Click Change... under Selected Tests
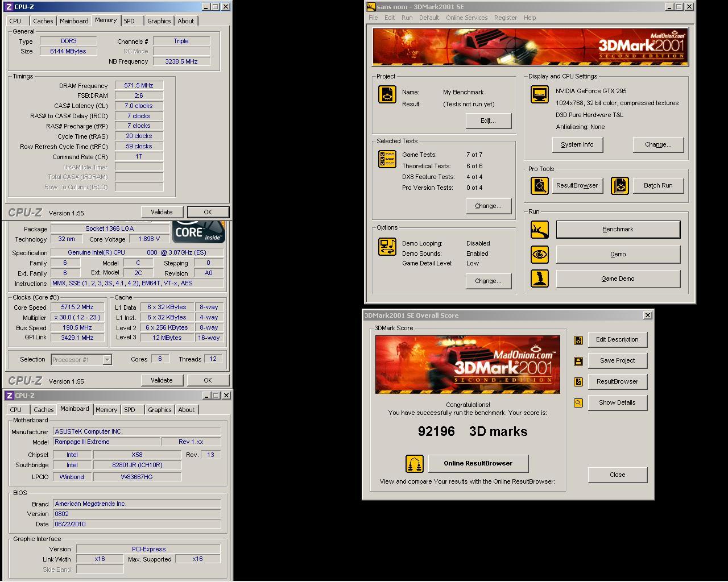728x582 pixels. [488, 206]
